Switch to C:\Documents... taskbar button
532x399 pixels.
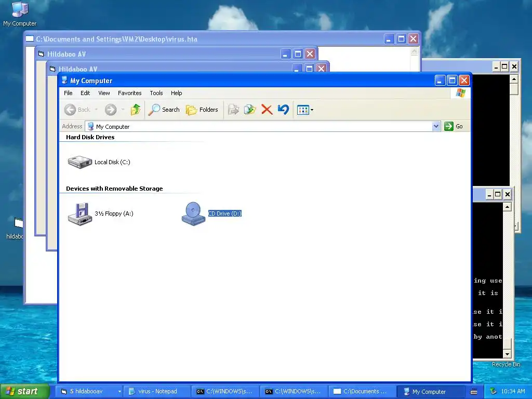362,392
